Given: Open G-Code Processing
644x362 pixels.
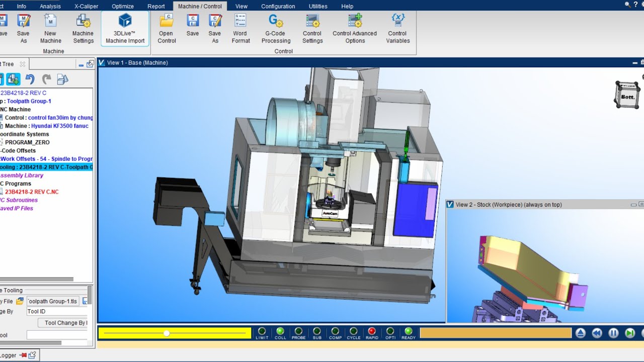Looking at the screenshot, I should tap(276, 29).
